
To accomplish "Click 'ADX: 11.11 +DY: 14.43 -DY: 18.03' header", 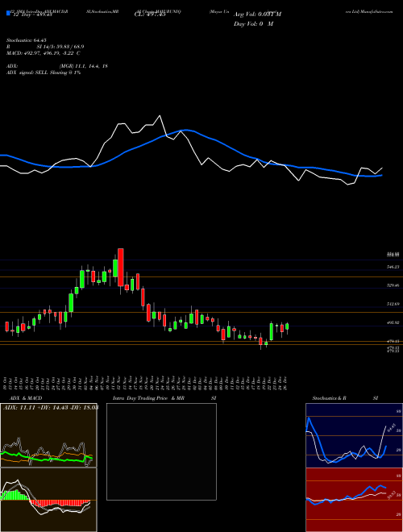I will [x=51, y=408].
